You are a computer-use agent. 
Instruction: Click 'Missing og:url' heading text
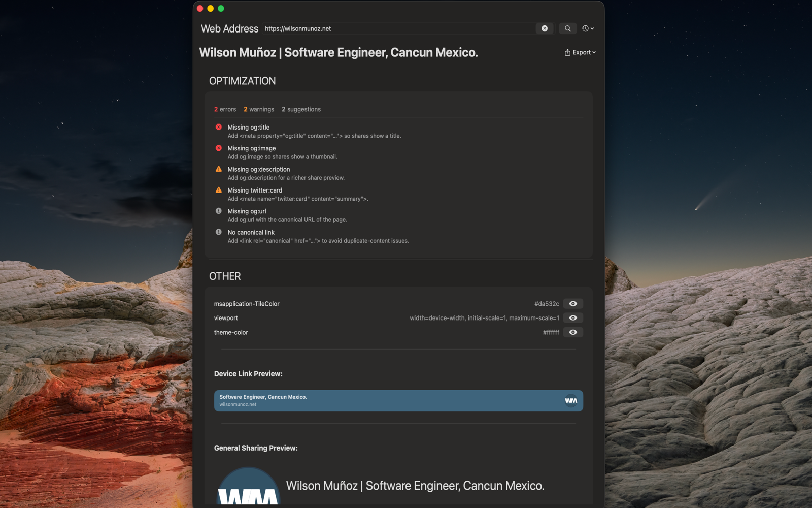247,211
